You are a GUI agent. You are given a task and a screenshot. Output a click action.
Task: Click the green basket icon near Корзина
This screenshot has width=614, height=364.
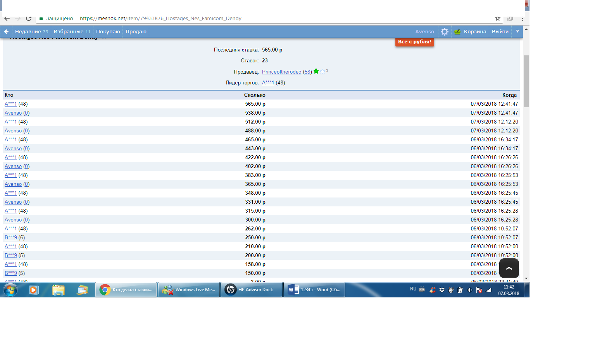[457, 32]
